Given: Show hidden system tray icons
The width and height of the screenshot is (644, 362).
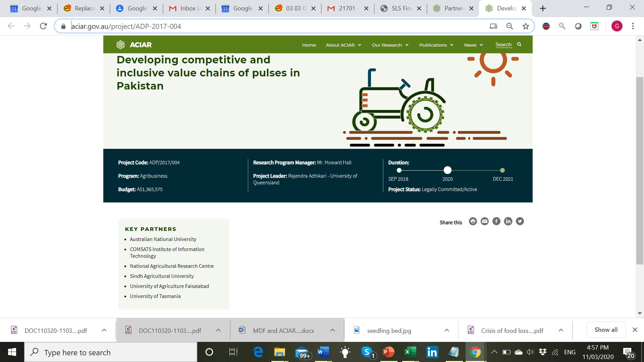Looking at the screenshot, I should (494, 352).
